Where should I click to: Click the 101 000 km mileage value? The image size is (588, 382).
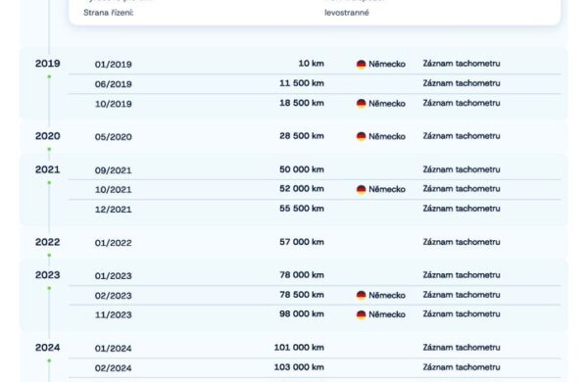[299, 348]
